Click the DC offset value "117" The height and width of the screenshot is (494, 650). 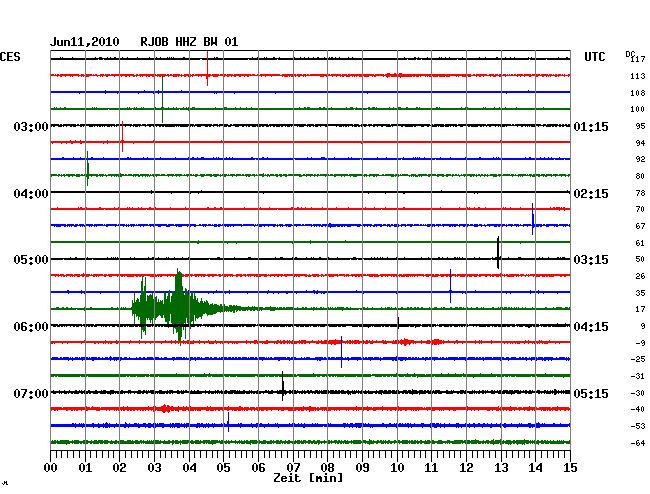pyautogui.click(x=638, y=59)
